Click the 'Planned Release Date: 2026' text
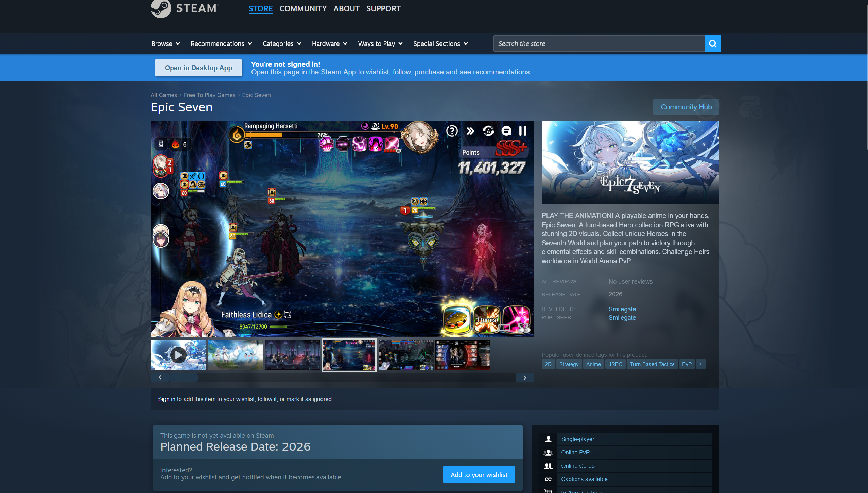The width and height of the screenshot is (868, 493). click(236, 446)
